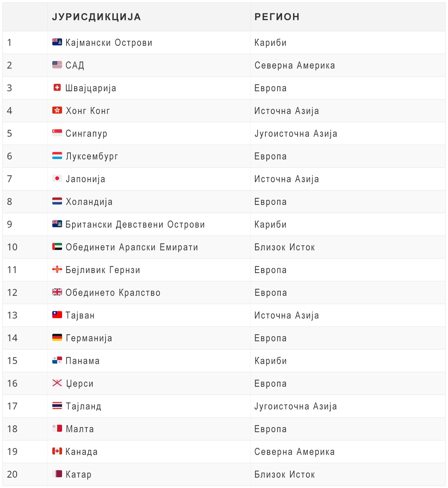Select rank number 20 cell
Image resolution: width=448 pixels, height=488 pixels.
25,474
